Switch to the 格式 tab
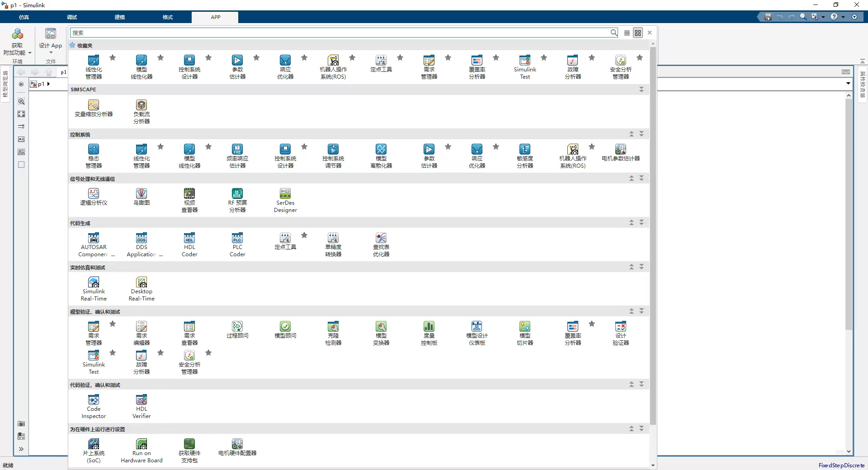This screenshot has width=868, height=470. click(168, 17)
